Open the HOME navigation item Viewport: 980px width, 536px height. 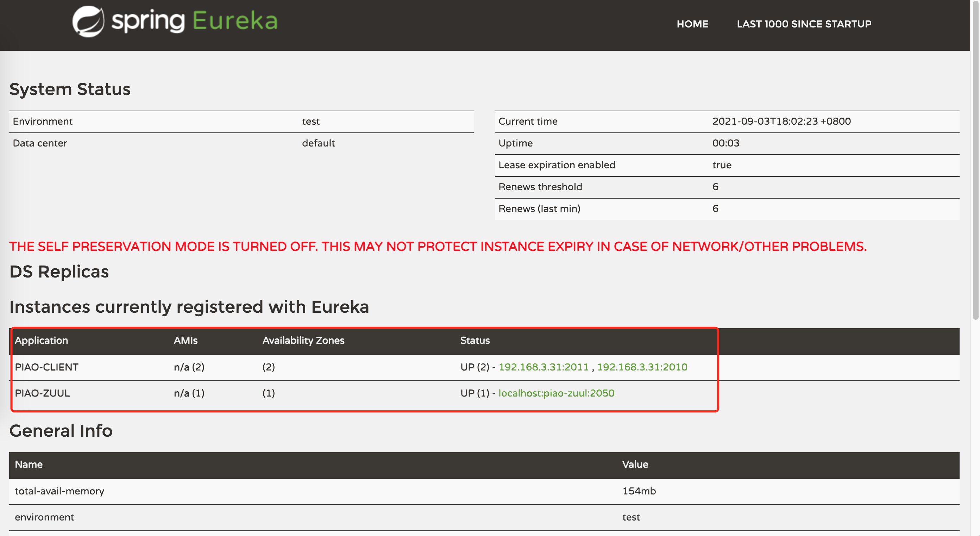click(x=692, y=24)
